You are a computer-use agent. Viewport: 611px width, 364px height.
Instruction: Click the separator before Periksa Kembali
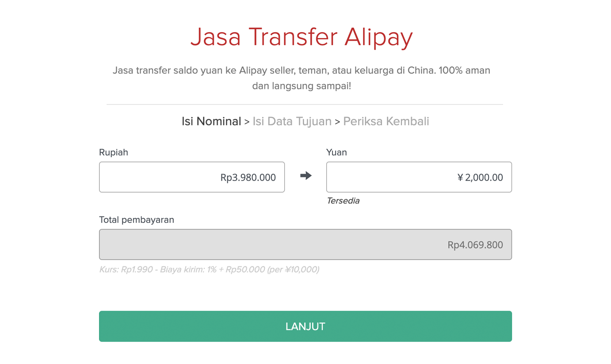point(337,122)
